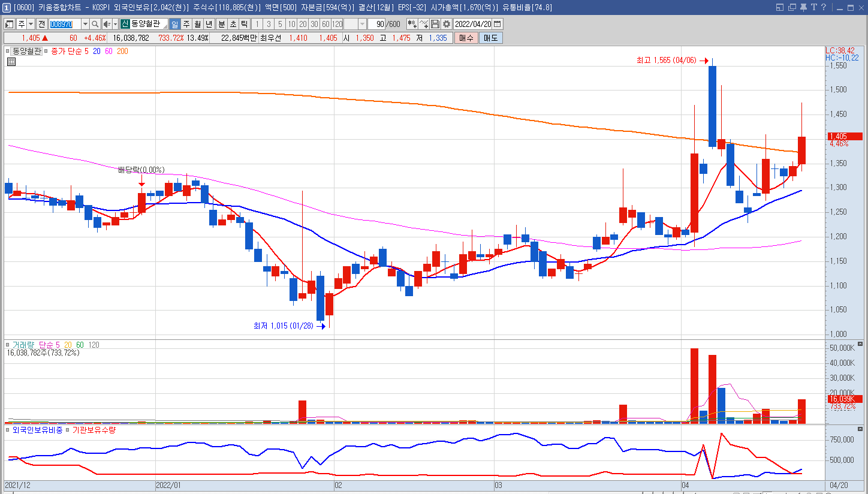Choose the 3 interval button
Screen dimensions: 868x494
tap(269, 24)
